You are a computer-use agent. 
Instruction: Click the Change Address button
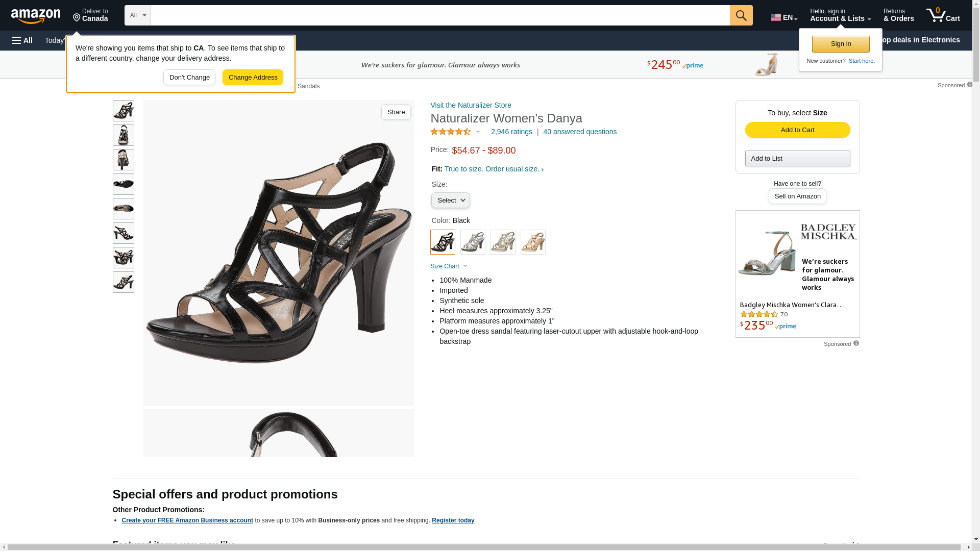coord(253,78)
